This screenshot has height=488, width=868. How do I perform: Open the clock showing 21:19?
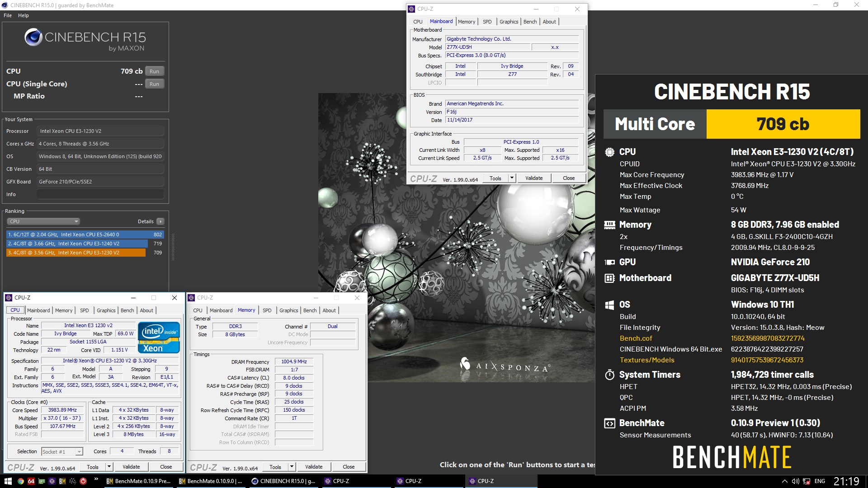846,481
